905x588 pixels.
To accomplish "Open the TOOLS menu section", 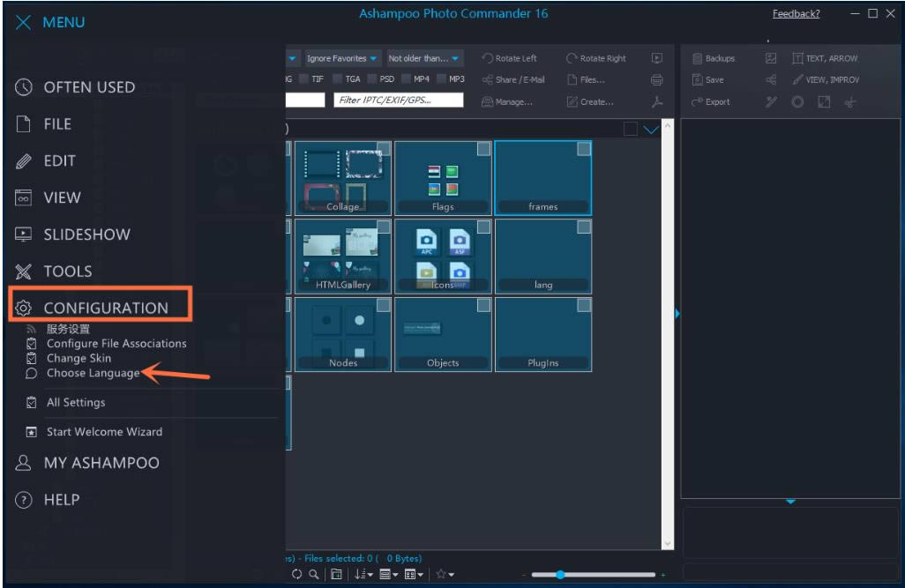I will tap(53, 272).
